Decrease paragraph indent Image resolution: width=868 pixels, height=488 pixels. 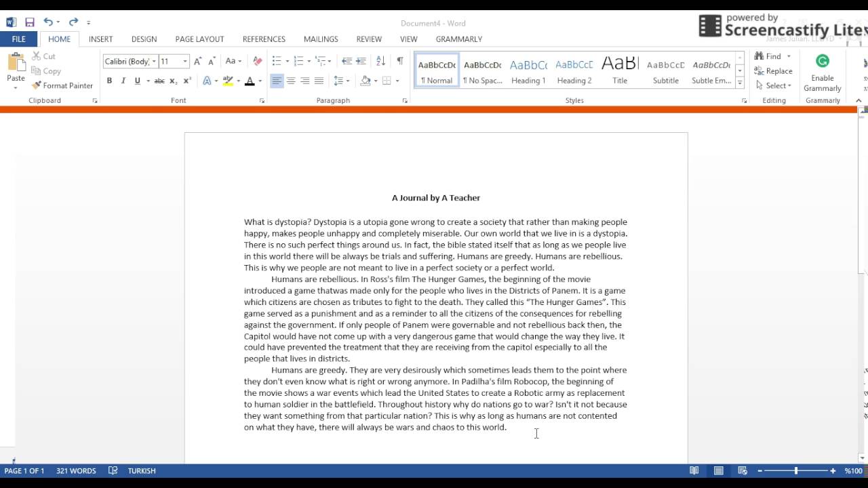coord(347,61)
